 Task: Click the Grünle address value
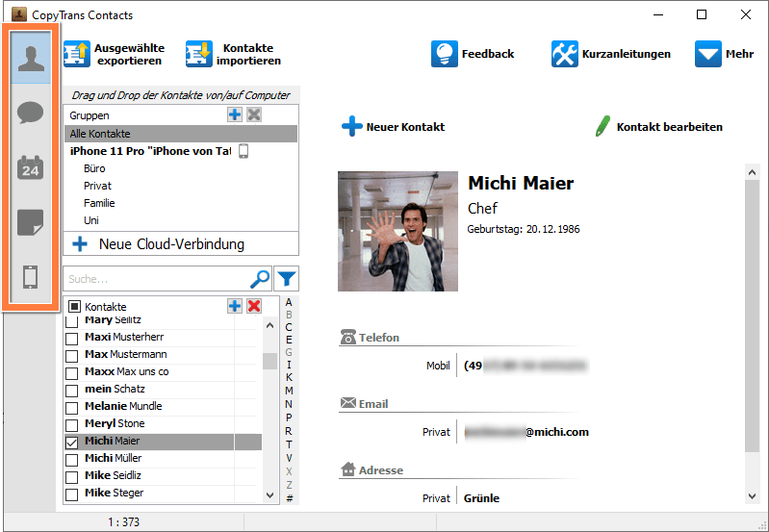tap(481, 498)
